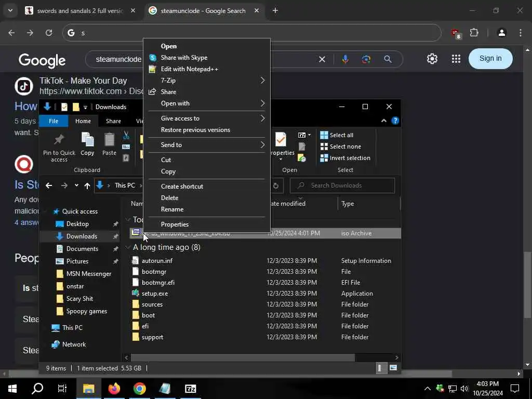Open the Scary Shit folder

(x=79, y=299)
